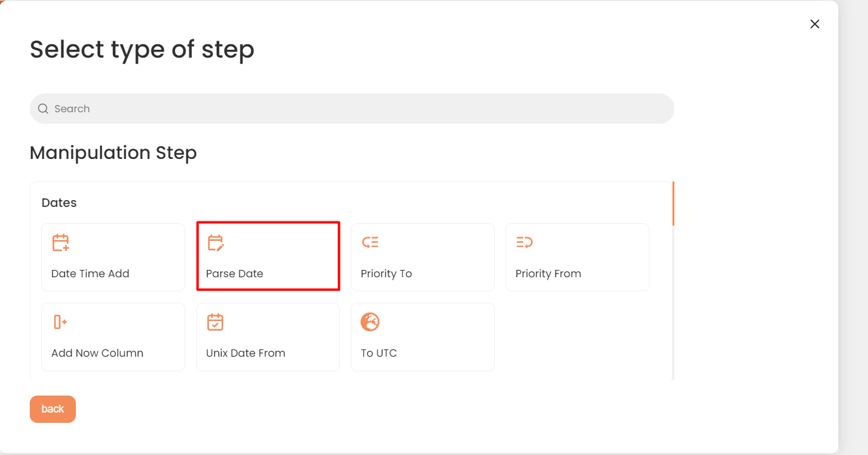Screen dimensions: 868x455
Task: Click the Priority To arrow icon
Action: [370, 243]
